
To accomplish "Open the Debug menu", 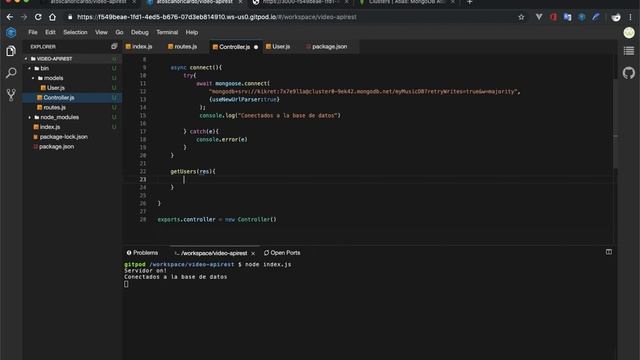I will [140, 32].
